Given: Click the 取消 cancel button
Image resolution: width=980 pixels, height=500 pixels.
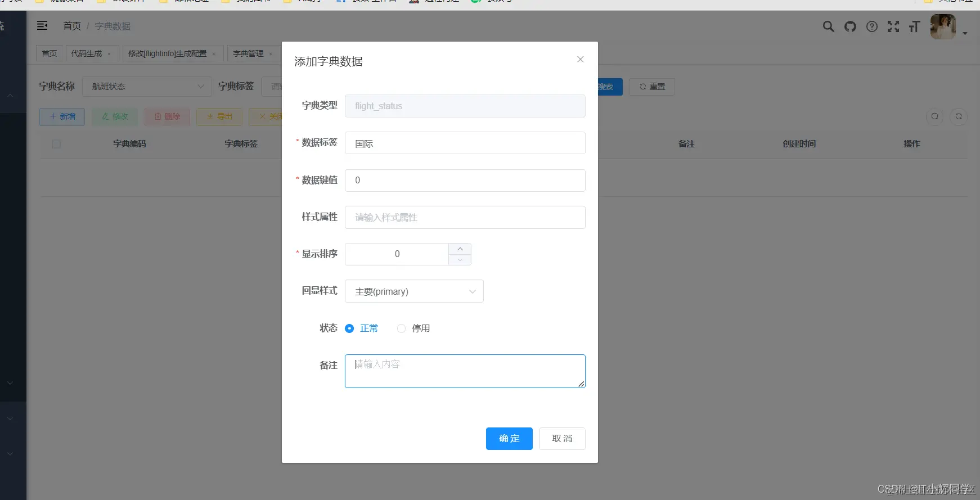Looking at the screenshot, I should [x=562, y=439].
